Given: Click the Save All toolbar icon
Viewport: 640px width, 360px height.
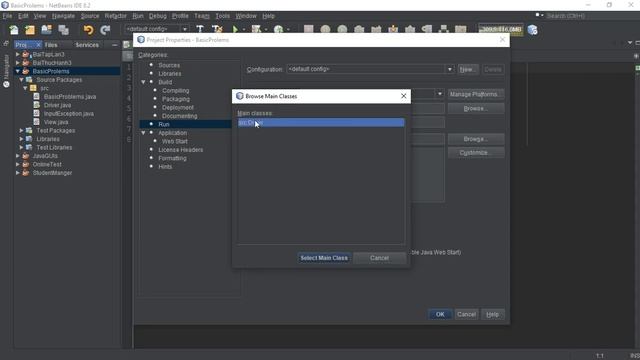Looking at the screenshot, I should tap(63, 30).
